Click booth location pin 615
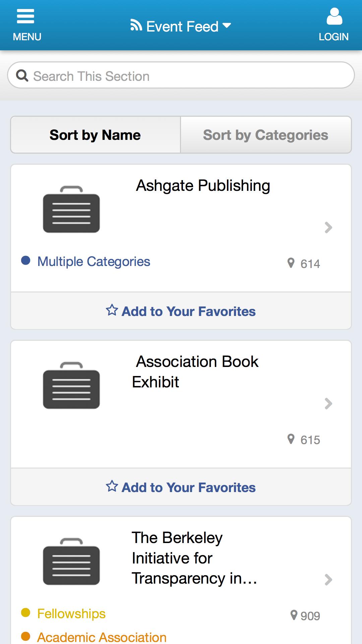Viewport: 362px width, 644px height. click(x=291, y=439)
